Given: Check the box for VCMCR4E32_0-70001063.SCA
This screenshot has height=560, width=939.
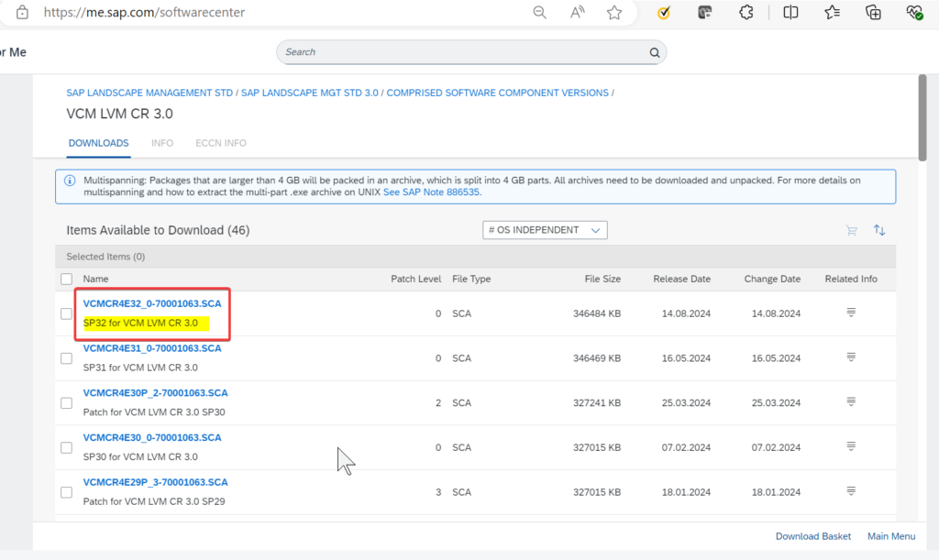Looking at the screenshot, I should click(66, 313).
